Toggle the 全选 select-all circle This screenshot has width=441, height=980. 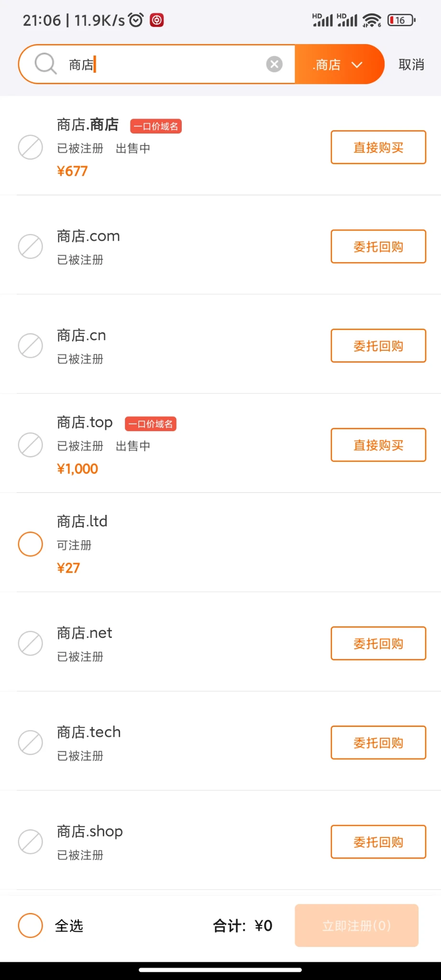coord(31,925)
